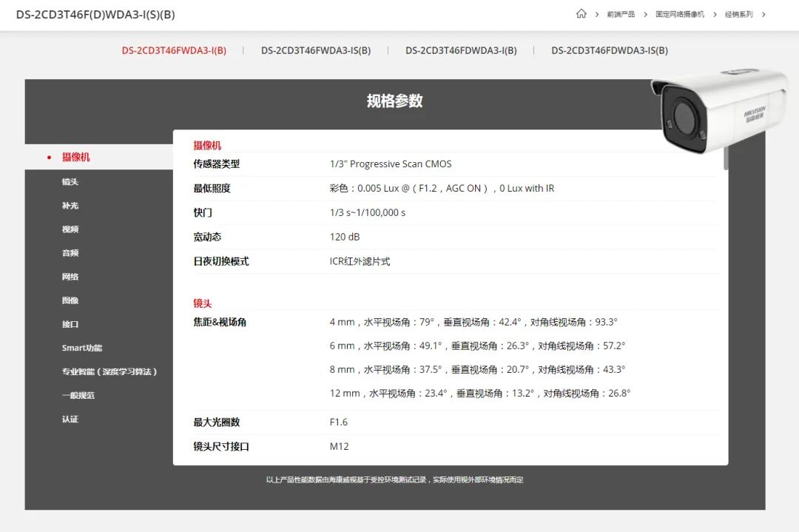The image size is (799, 532).
Task: Switch to DS-2CD3T46FDWDA3-IS(B) model tab
Action: [x=610, y=50]
